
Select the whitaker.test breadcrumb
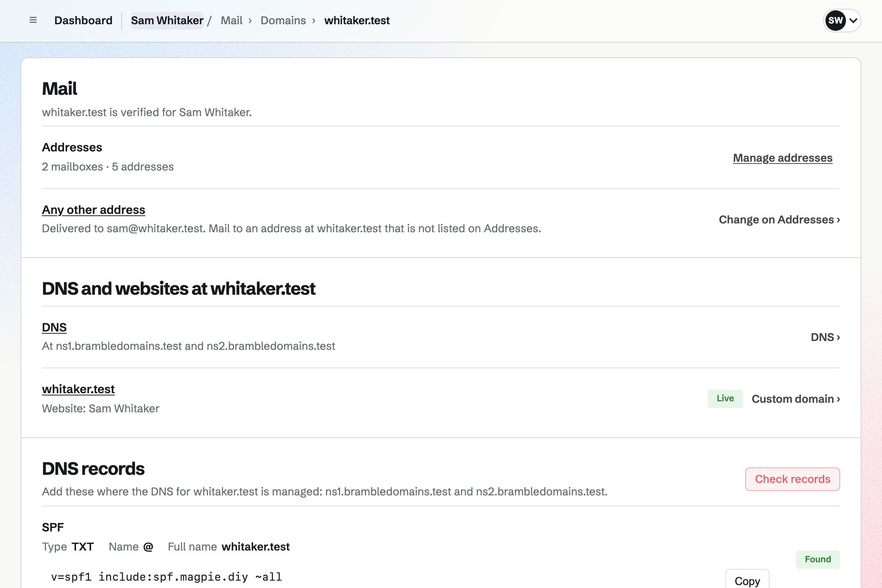(356, 20)
